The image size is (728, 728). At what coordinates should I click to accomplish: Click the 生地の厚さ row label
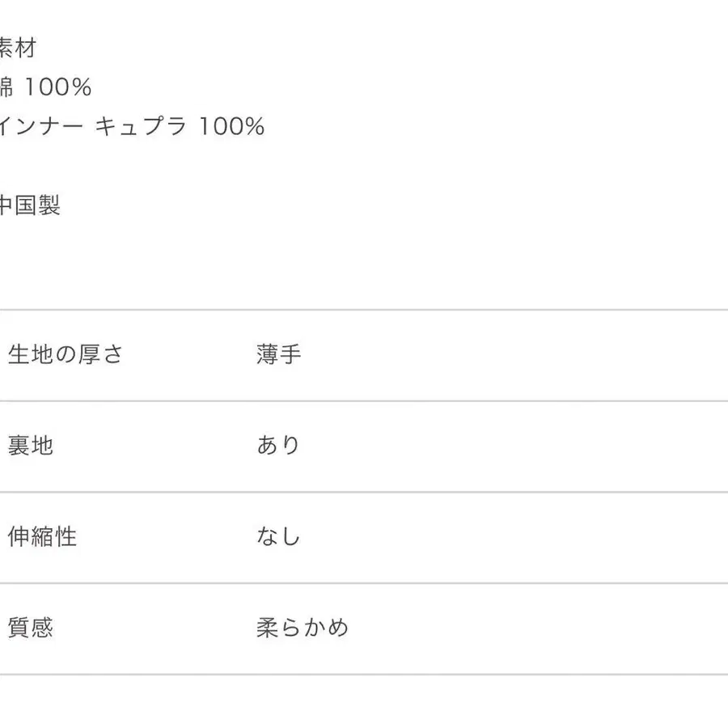[x=66, y=354]
